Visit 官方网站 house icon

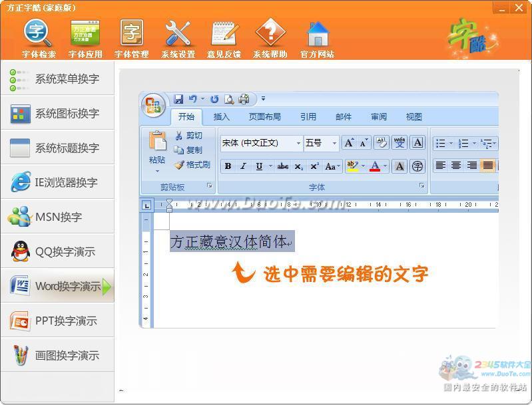pyautogui.click(x=317, y=39)
